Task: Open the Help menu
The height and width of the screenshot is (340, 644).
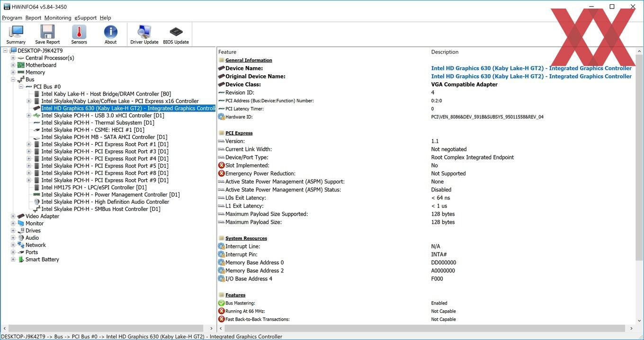Action: [x=105, y=18]
